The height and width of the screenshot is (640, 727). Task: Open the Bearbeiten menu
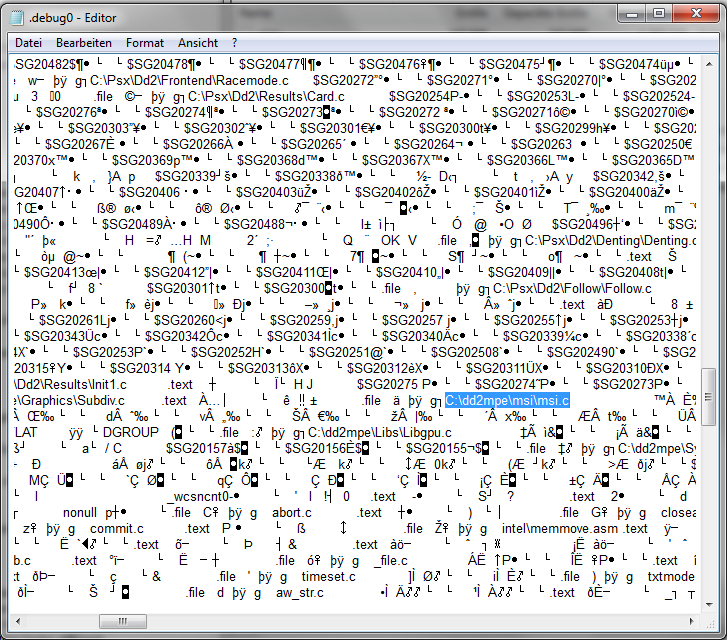[83, 43]
